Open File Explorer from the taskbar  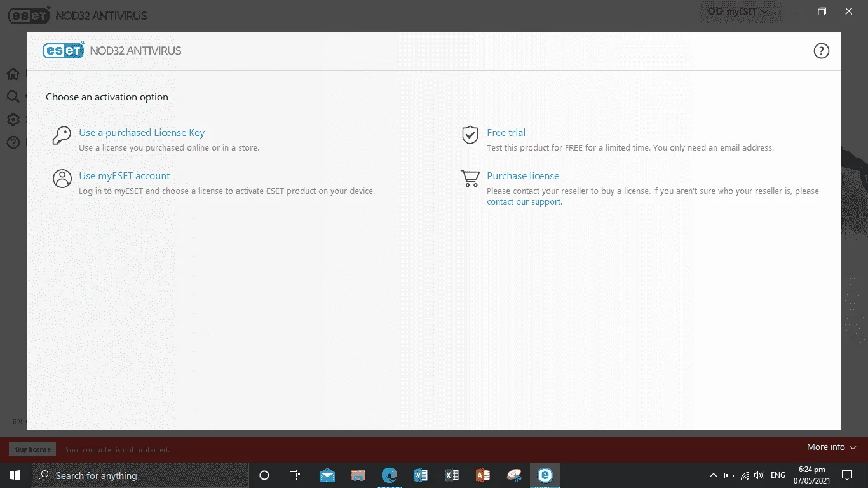tap(358, 475)
